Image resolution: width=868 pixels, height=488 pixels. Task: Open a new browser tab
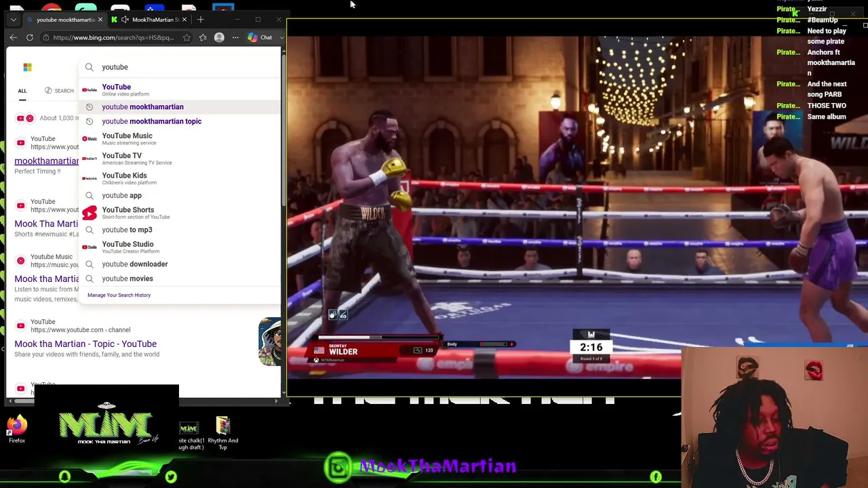click(x=201, y=20)
